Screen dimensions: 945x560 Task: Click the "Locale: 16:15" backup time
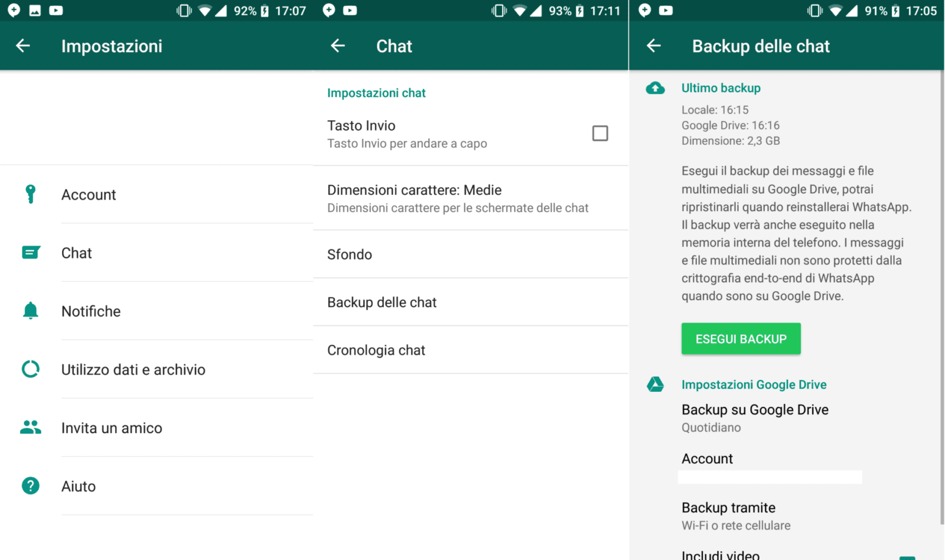click(715, 110)
